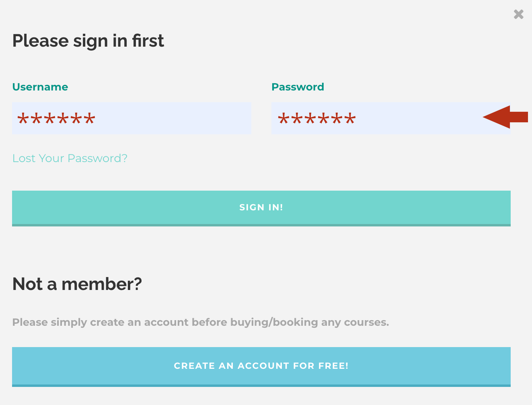This screenshot has width=532, height=405.
Task: Focus the Password input field
Action: pyautogui.click(x=391, y=118)
